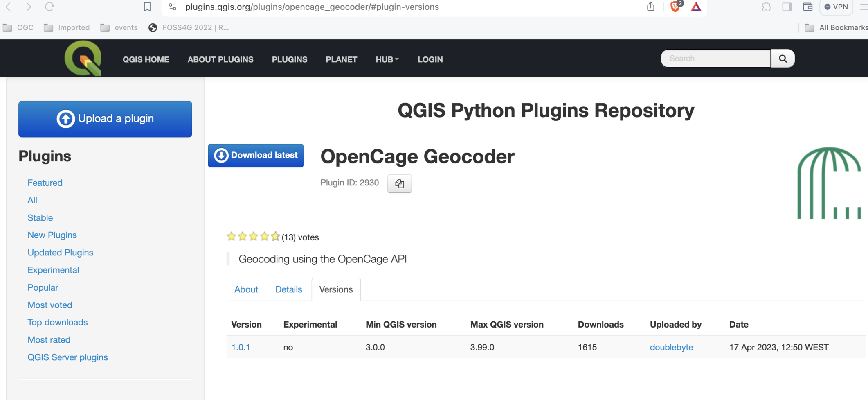The image size is (868, 400).
Task: Click LOGIN in navigation bar
Action: (430, 59)
